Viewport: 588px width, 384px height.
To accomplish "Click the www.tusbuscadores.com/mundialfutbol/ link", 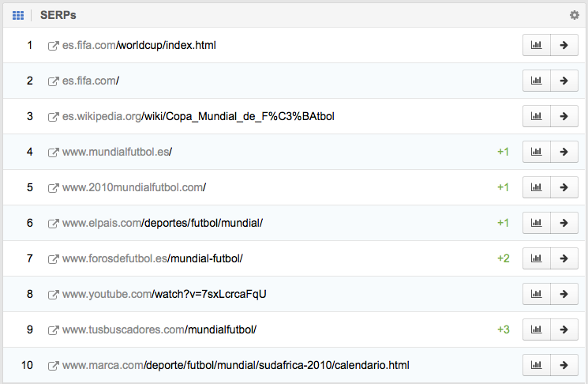I will tap(159, 329).
